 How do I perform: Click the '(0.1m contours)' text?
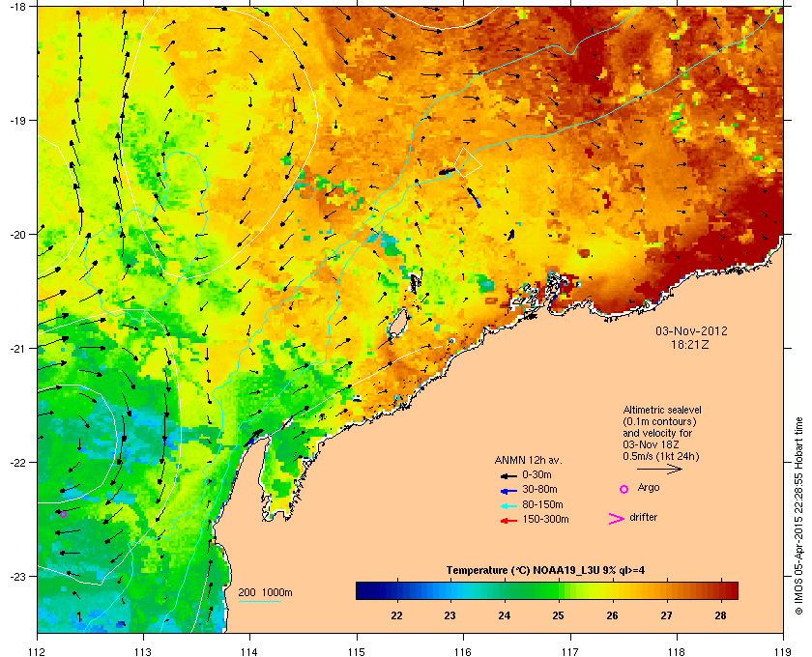659,421
